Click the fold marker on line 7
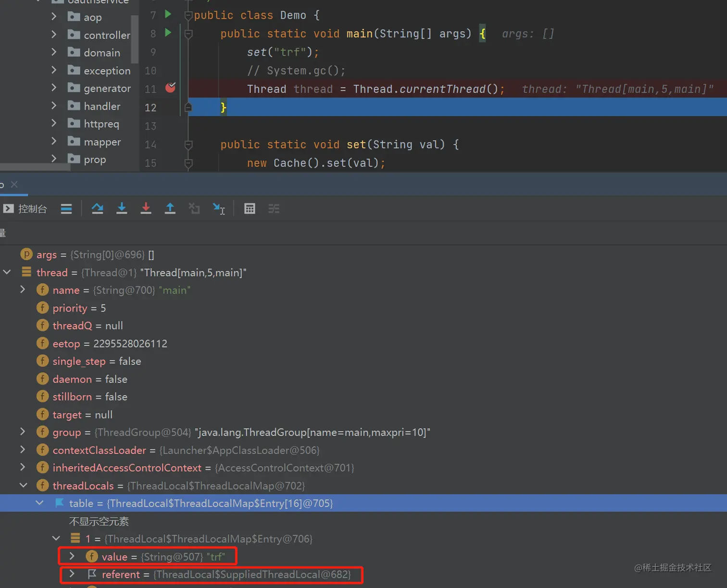The height and width of the screenshot is (588, 727). pyautogui.click(x=188, y=15)
